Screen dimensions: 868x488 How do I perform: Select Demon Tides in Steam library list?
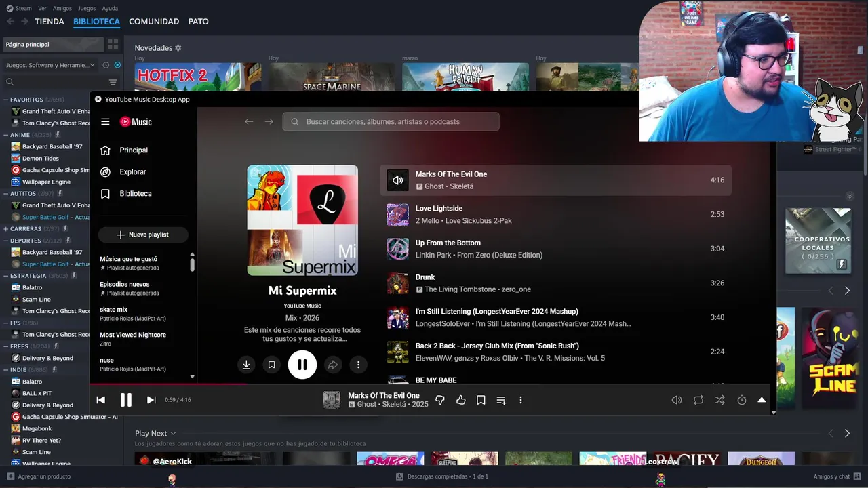(41, 159)
